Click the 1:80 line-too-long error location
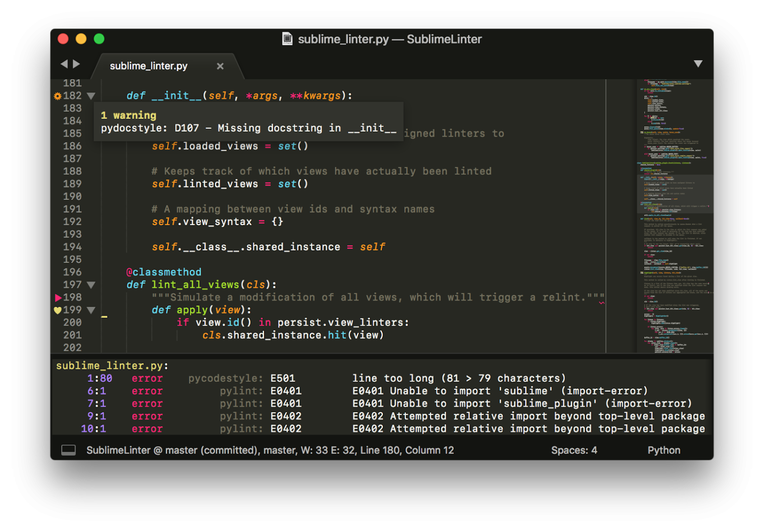 point(99,378)
